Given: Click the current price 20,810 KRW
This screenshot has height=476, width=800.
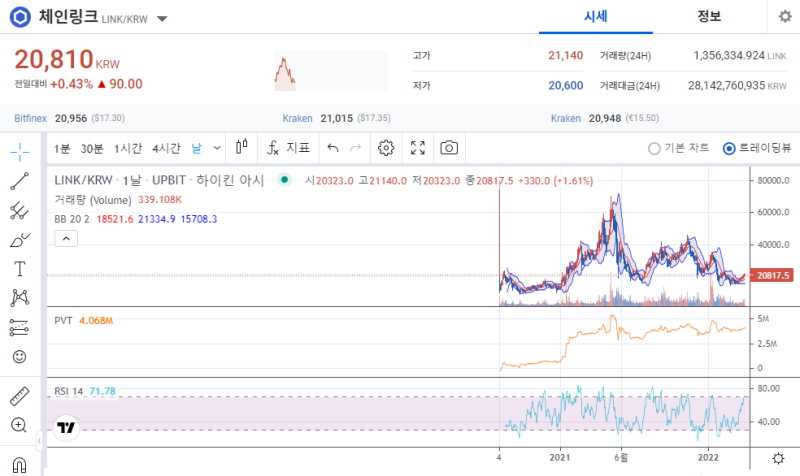Looking at the screenshot, I should (67, 60).
